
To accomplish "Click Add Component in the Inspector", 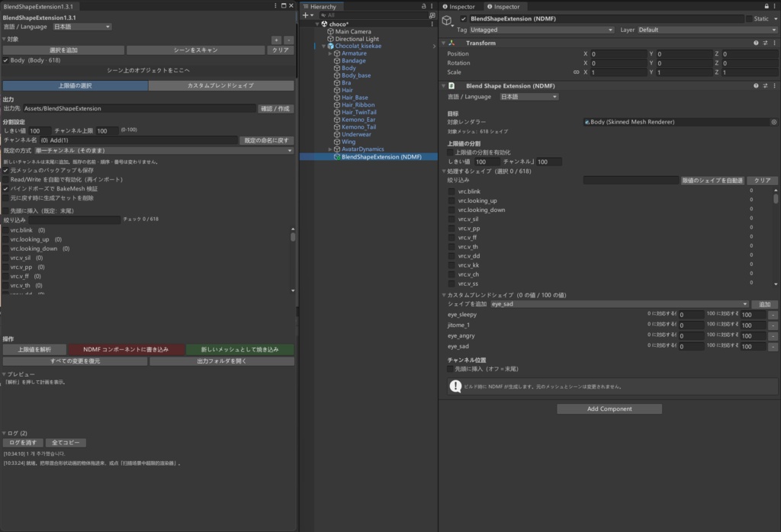I will tap(609, 409).
